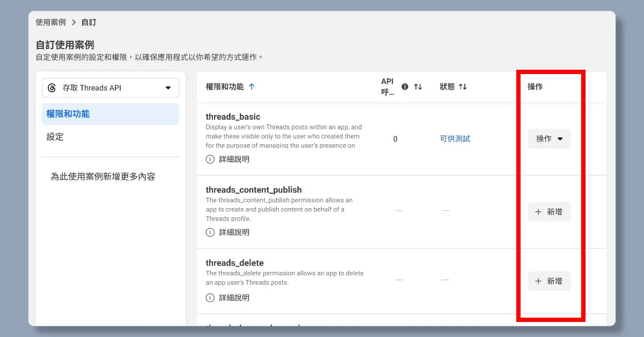Go to 使用案例 breadcrumb
This screenshot has width=644, height=337.
pyautogui.click(x=50, y=23)
